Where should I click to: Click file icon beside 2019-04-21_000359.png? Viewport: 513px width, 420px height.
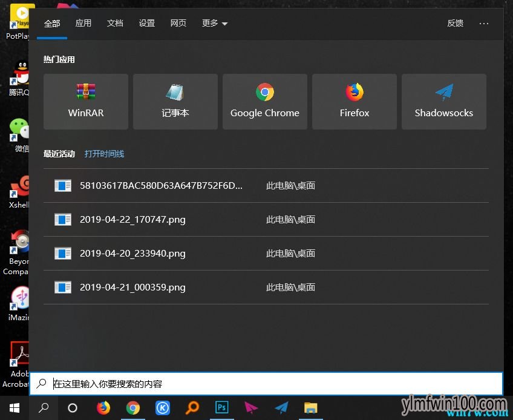pyautogui.click(x=63, y=287)
